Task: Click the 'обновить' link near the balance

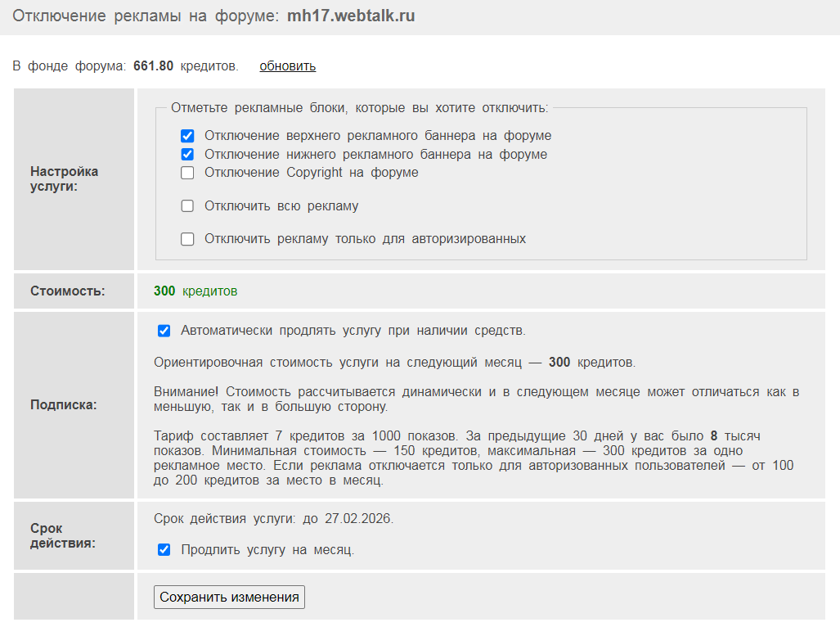Action: 287,66
